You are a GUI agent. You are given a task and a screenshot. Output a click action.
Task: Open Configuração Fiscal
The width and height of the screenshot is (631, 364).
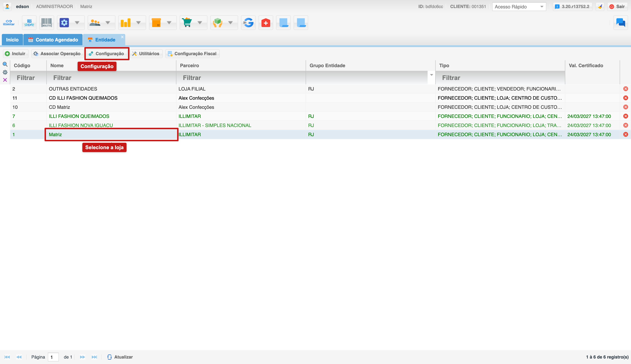point(192,53)
